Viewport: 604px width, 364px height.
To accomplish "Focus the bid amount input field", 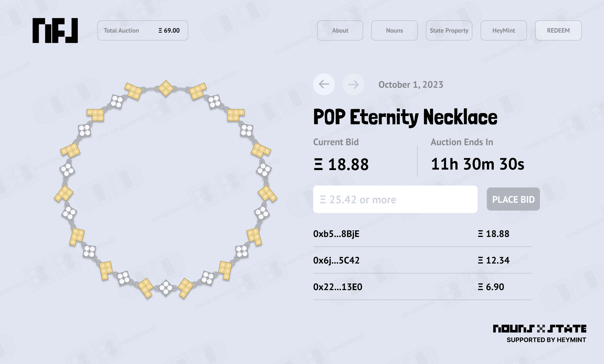I will (x=395, y=199).
